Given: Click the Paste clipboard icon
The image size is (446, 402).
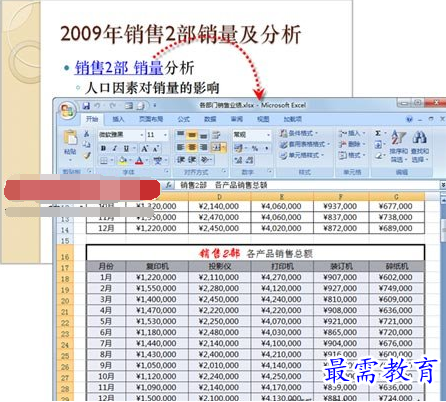Looking at the screenshot, I should point(70,137).
